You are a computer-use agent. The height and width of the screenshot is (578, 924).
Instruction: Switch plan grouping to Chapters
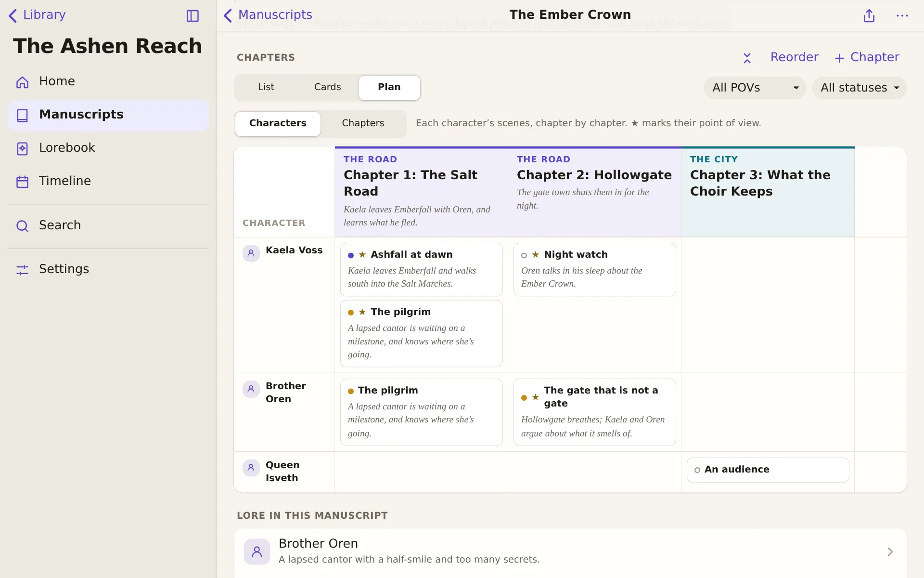[363, 123]
